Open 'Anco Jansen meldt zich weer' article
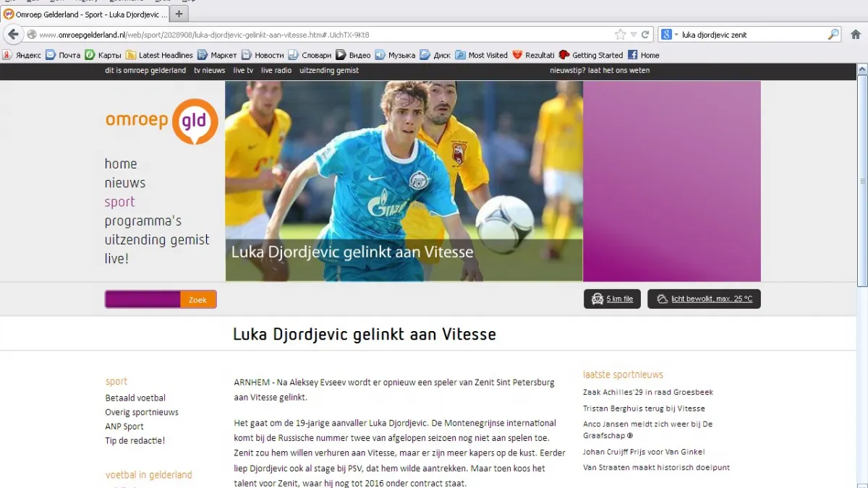Screen dimensions: 868x488 [x=648, y=429]
